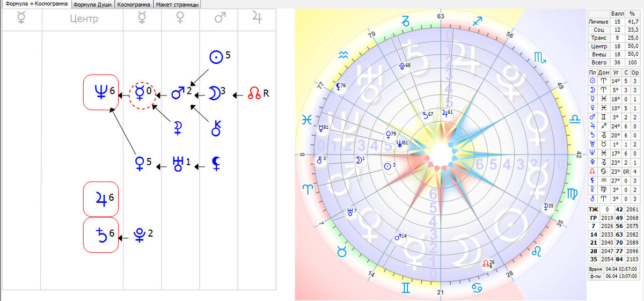Select the Mars 14 marker in the chart
Viewport: 644px width, 301px height.
tap(400, 237)
